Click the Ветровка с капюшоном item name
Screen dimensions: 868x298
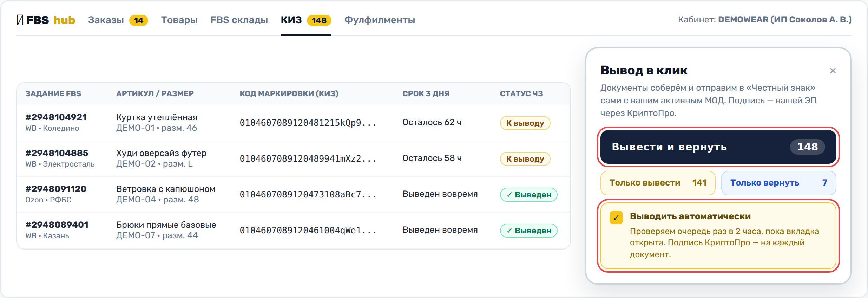(x=166, y=189)
